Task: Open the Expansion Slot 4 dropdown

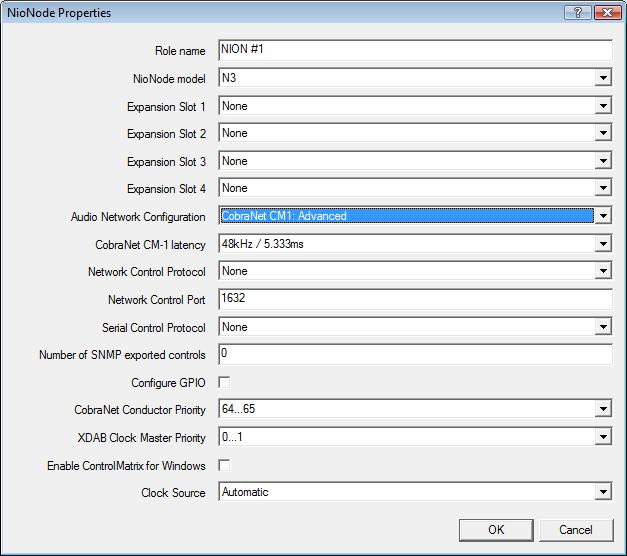Action: point(603,188)
